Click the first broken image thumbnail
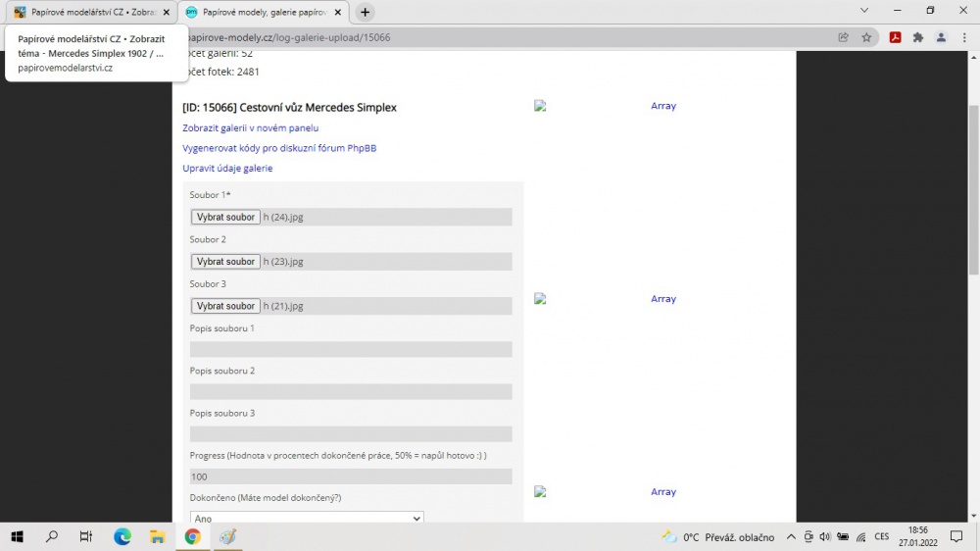 [x=540, y=106]
